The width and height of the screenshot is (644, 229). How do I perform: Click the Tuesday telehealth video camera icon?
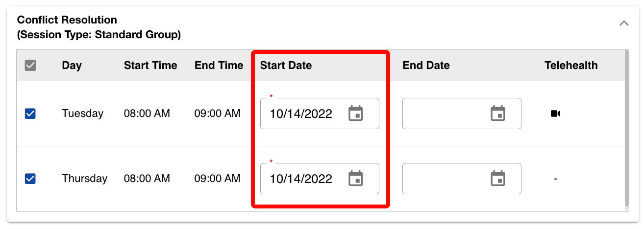tap(555, 114)
